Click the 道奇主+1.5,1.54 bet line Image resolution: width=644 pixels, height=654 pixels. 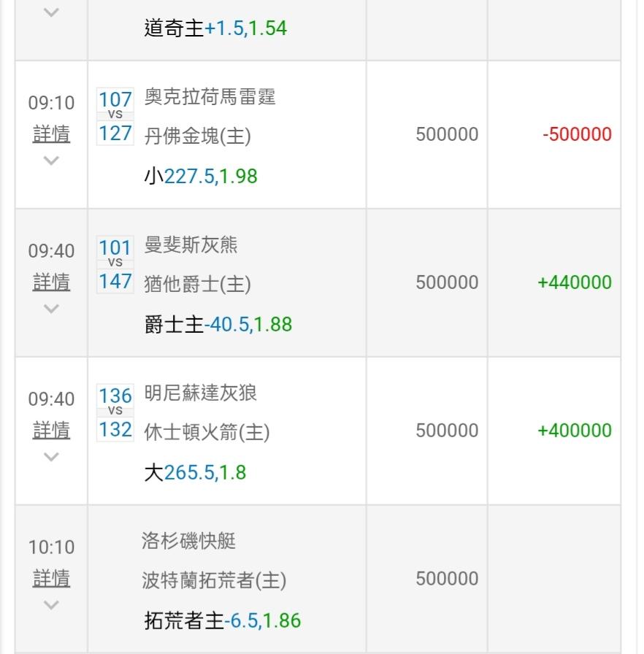[215, 28]
